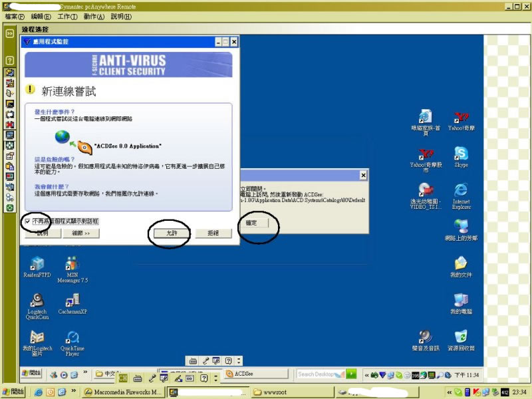Click the 拒絕 button to deny connection

pyautogui.click(x=213, y=233)
